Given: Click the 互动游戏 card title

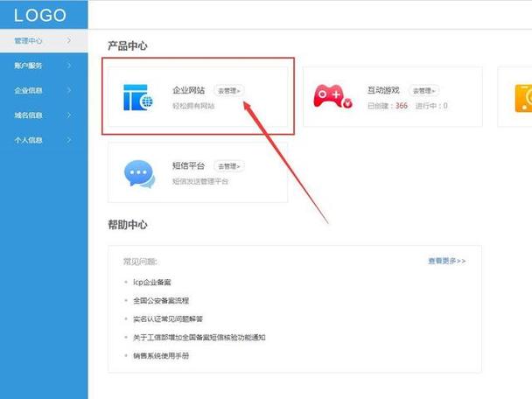Looking at the screenshot, I should 383,90.
